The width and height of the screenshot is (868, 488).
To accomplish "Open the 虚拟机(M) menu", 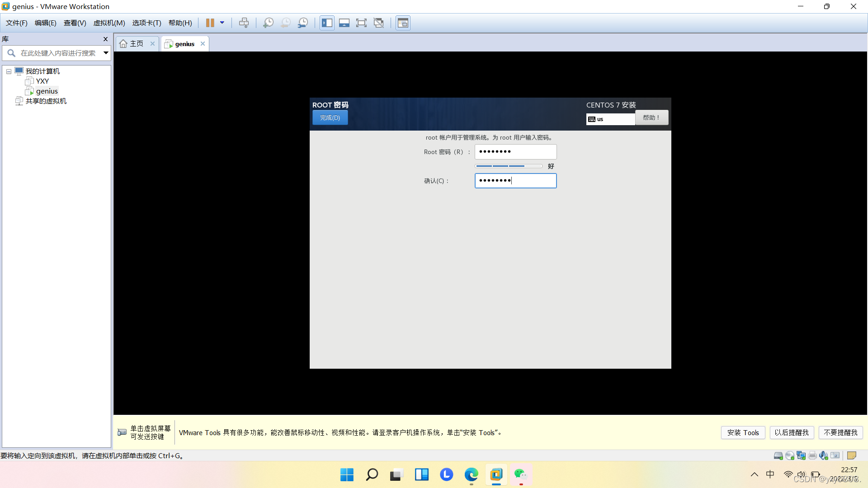I will tap(109, 23).
